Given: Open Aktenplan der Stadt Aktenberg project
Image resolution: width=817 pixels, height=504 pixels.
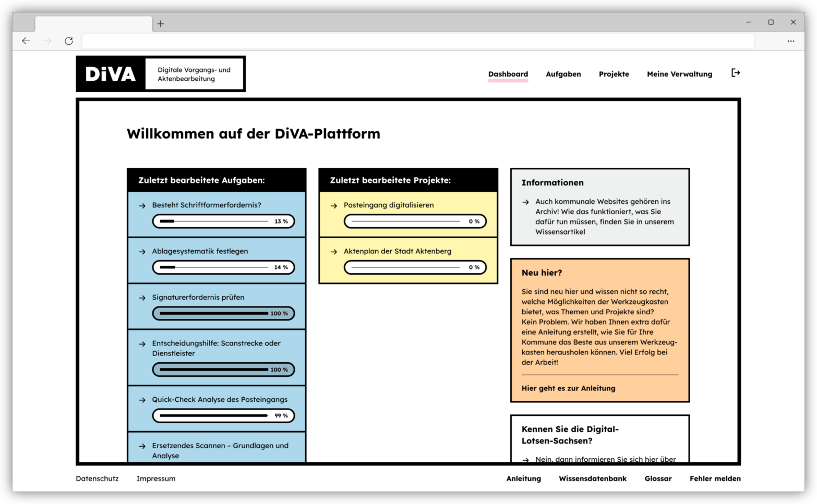Looking at the screenshot, I should click(x=397, y=251).
